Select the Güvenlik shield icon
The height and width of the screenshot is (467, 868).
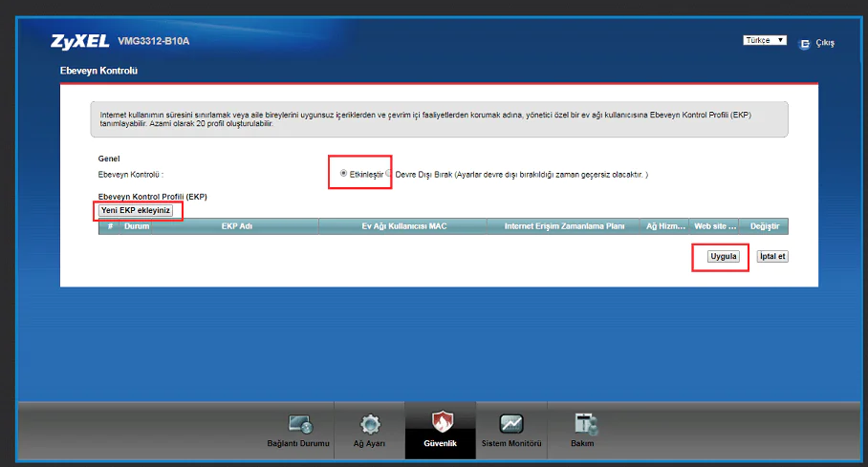(x=442, y=421)
